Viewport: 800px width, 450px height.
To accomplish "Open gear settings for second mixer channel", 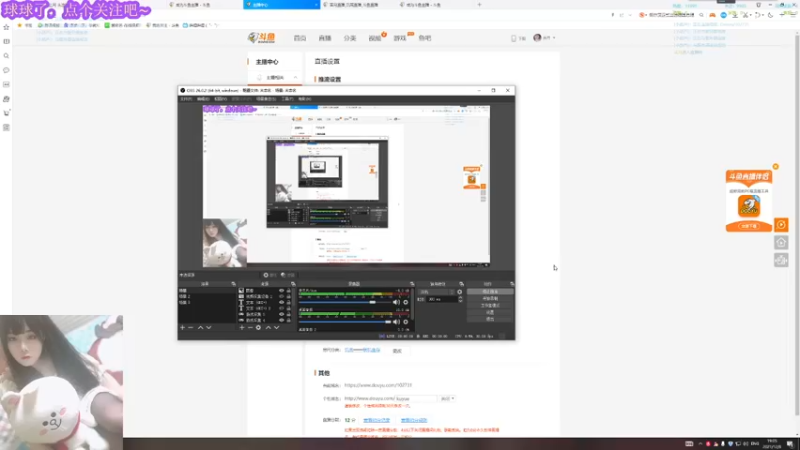I will [406, 322].
